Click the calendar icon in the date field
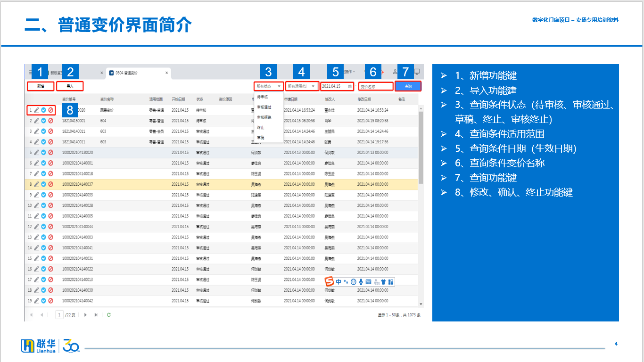The image size is (644, 362). (x=350, y=86)
